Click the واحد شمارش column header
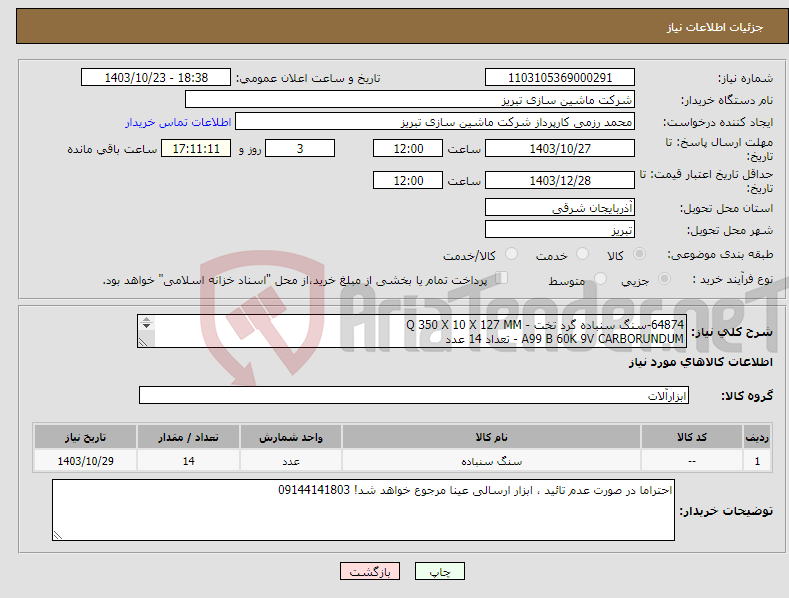Screen dimensions: 789x598 pos(291,437)
